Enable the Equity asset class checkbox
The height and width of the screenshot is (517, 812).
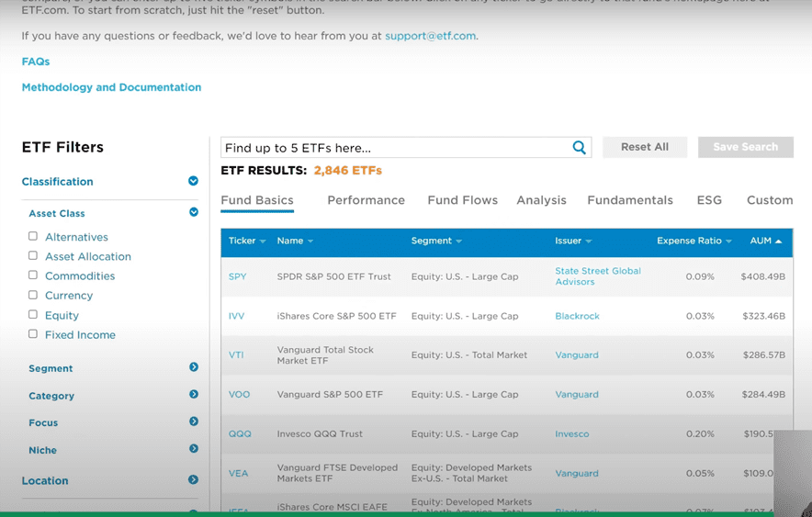tap(33, 315)
